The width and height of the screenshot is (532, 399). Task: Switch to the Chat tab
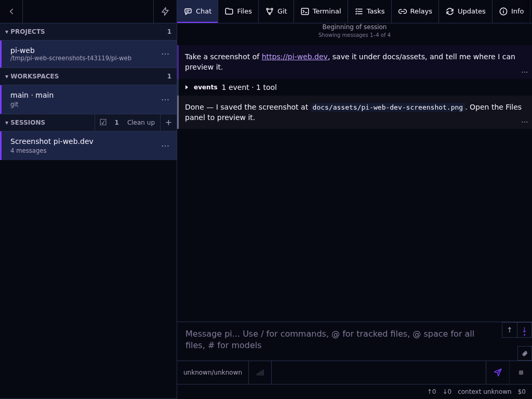point(197,11)
